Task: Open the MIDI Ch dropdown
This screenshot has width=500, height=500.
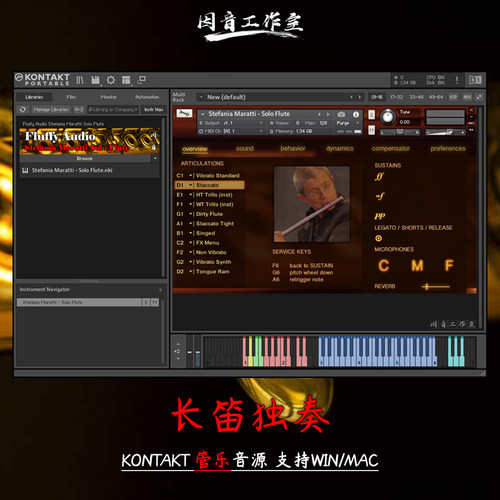Action: (261, 131)
